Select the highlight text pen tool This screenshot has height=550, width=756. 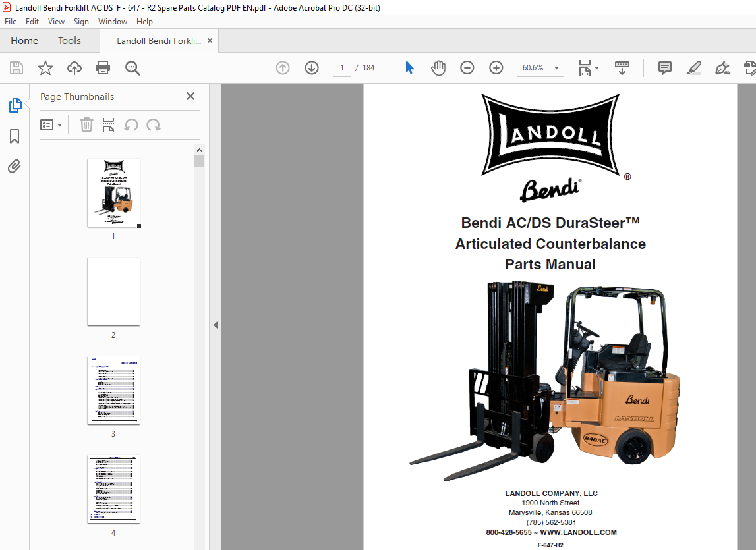[x=694, y=68]
